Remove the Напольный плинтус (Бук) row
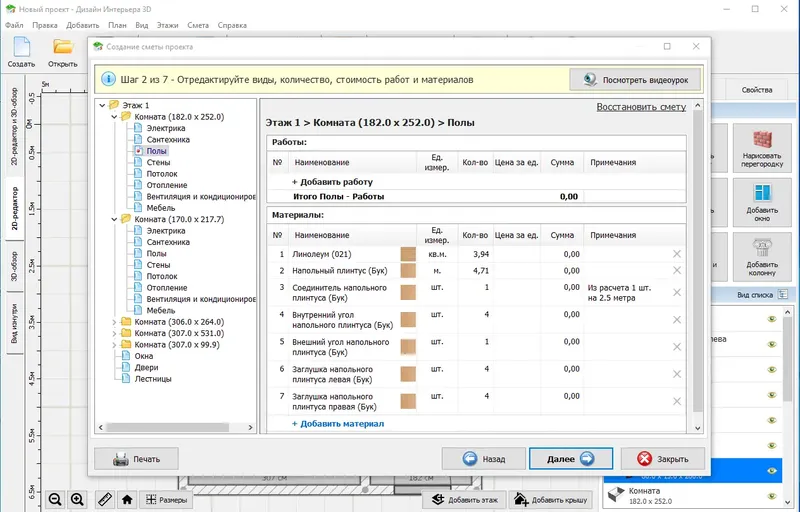800x512 pixels. coord(677,271)
